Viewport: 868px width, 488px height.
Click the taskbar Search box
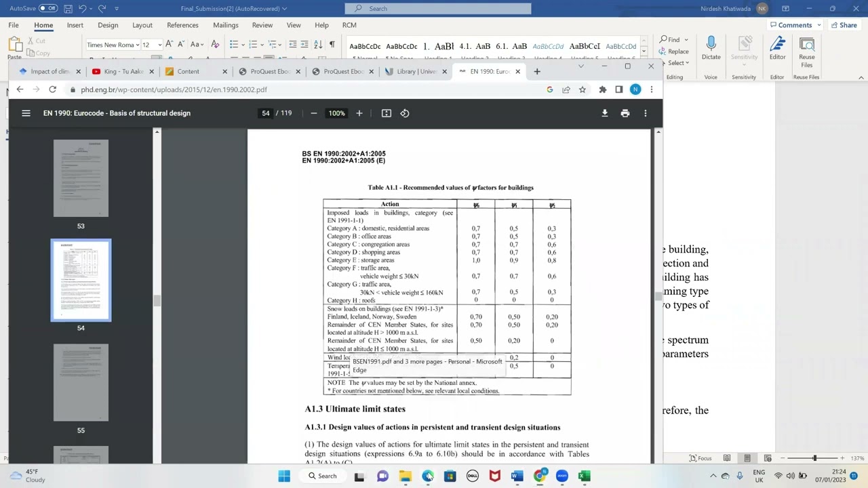coord(323,476)
